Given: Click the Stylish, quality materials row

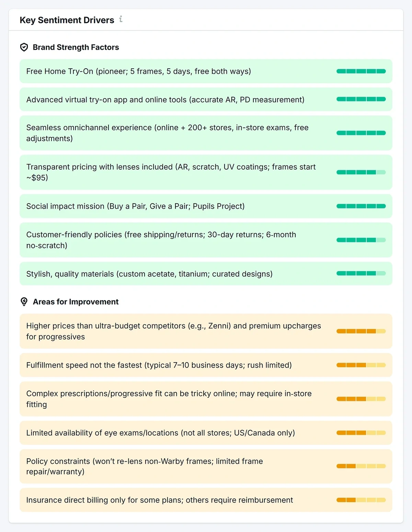Looking at the screenshot, I should pyautogui.click(x=149, y=274).
